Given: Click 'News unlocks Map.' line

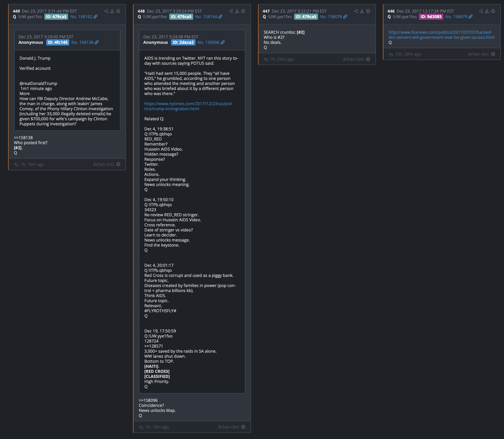Looking at the screenshot, I should coord(157,410).
